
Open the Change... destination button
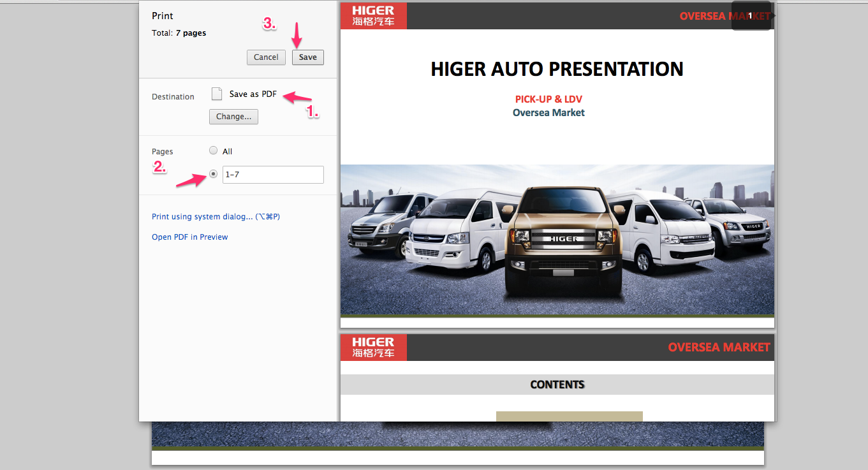pos(233,117)
